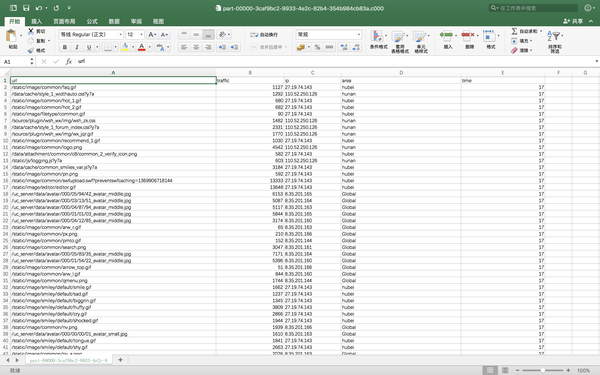Expand the fill color dropdown arrow
Image resolution: width=600 pixels, height=375 pixels.
pos(133,47)
